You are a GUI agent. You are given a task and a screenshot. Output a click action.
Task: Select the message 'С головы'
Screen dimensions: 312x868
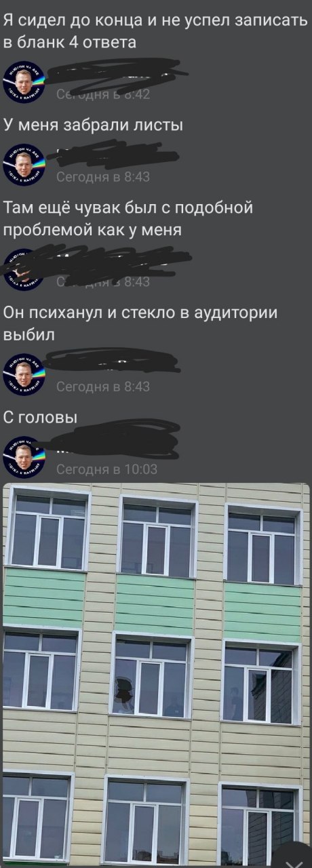[x=41, y=417]
